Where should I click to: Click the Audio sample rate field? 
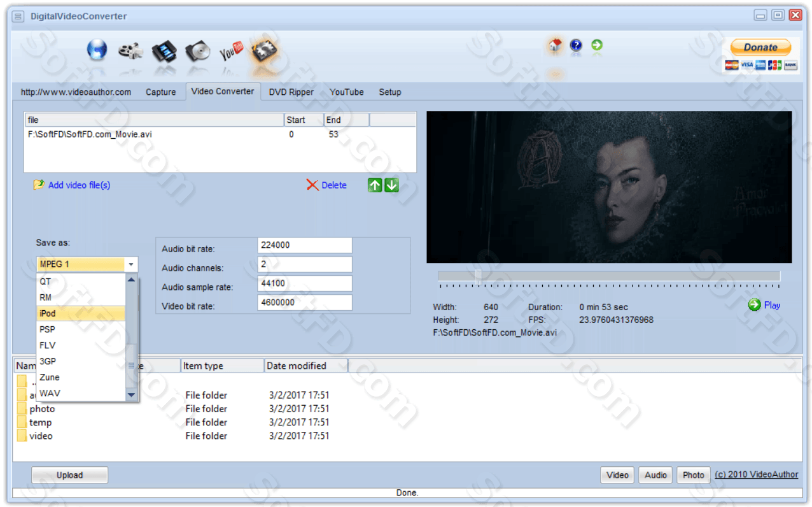pos(305,283)
